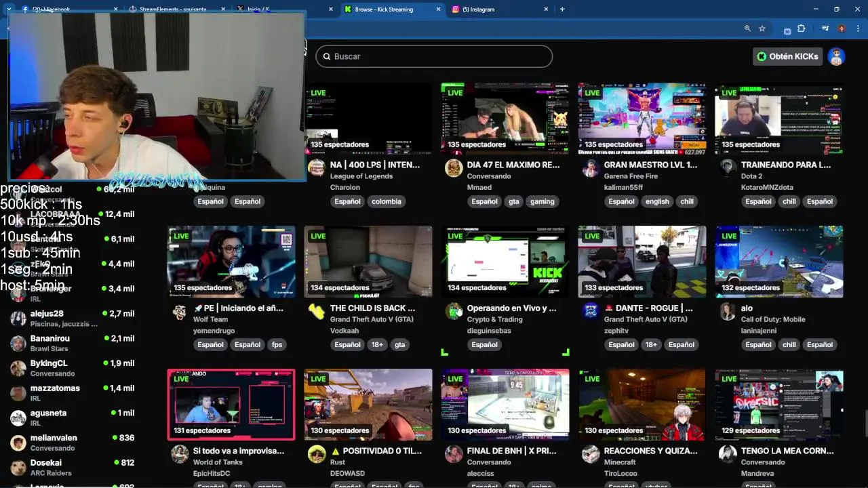Open the REACCIONES Y QUIZA Minecraft thumbnail
The width and height of the screenshot is (868, 488).
click(642, 405)
